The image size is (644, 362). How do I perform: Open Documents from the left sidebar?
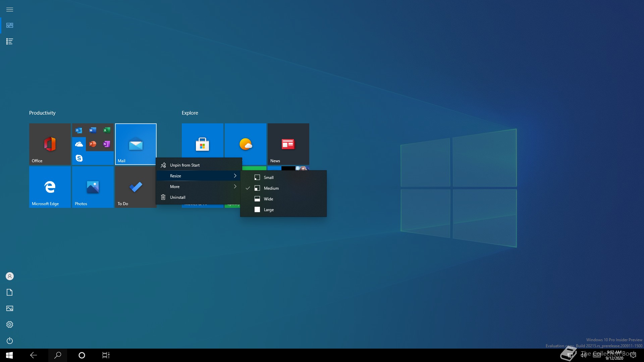pos(10,292)
